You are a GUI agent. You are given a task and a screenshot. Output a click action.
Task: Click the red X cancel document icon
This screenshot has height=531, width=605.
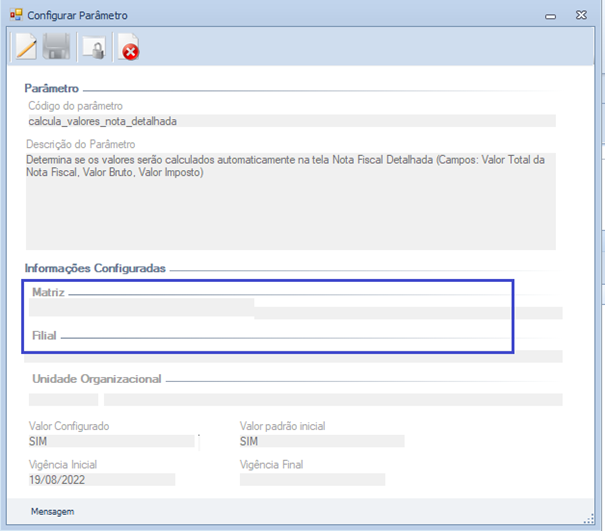click(129, 48)
